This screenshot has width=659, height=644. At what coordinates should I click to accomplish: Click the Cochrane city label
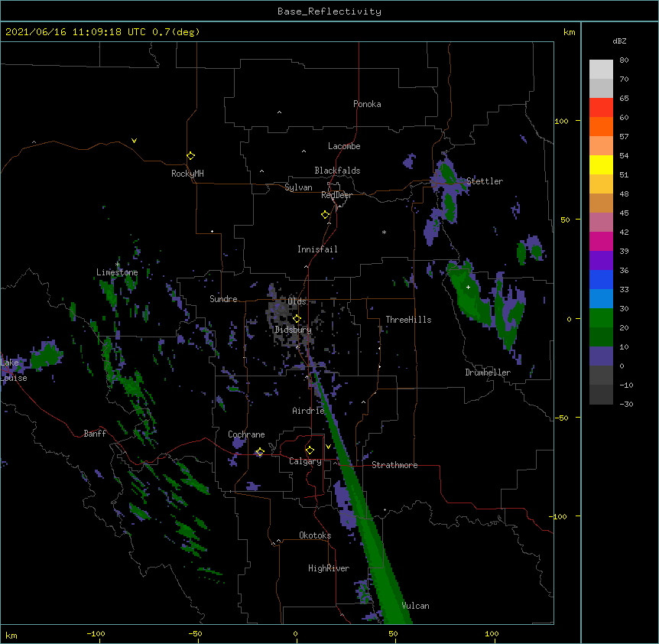point(246,434)
